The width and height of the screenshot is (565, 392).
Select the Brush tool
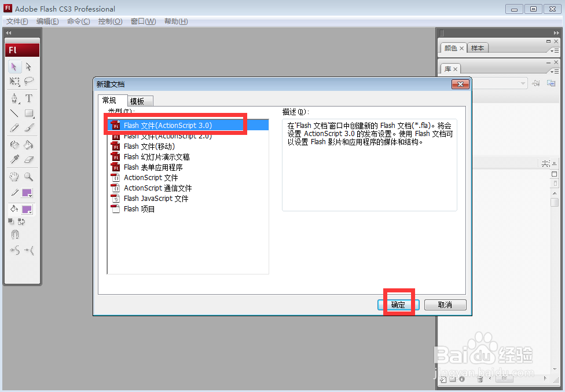click(x=29, y=127)
